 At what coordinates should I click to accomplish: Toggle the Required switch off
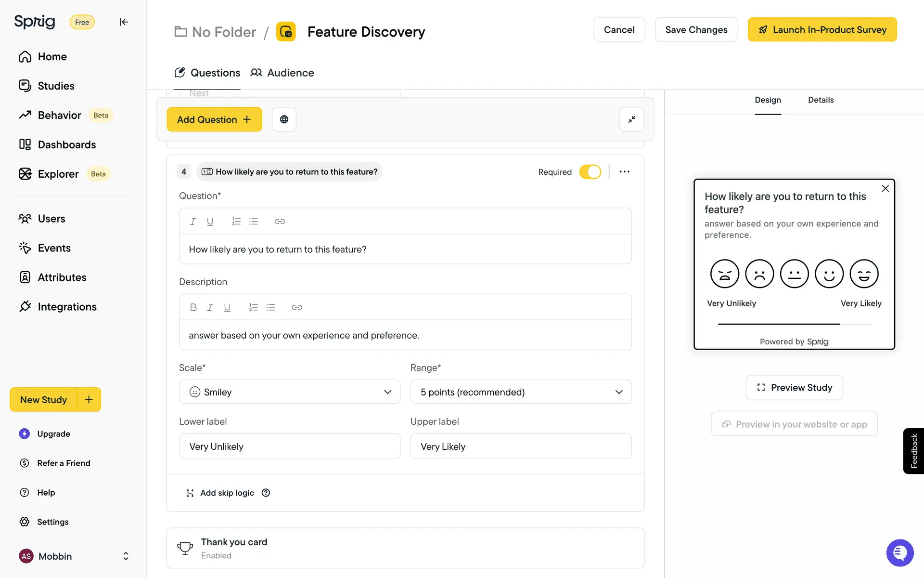click(590, 172)
